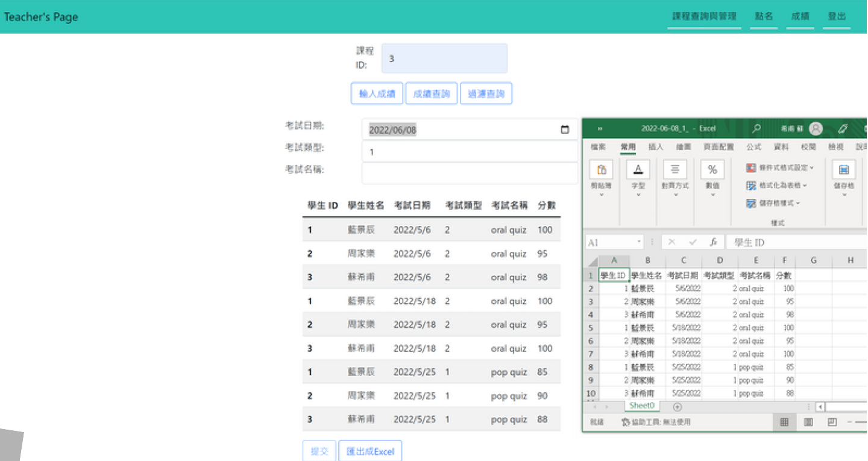Focus the 考試日期 date field
The height and width of the screenshot is (461, 868).
point(470,130)
